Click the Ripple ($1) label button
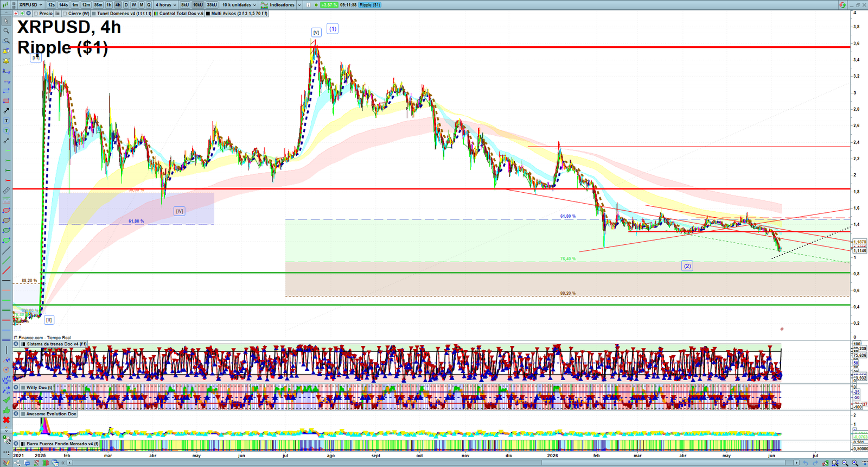 coord(370,5)
